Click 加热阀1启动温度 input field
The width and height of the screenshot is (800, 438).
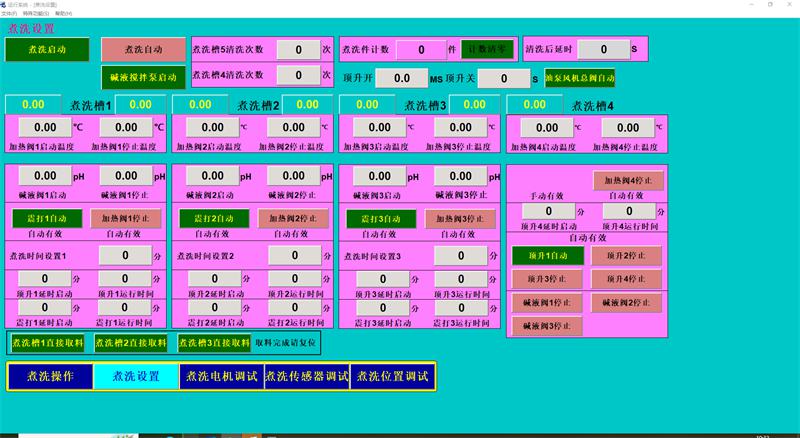tap(46, 128)
